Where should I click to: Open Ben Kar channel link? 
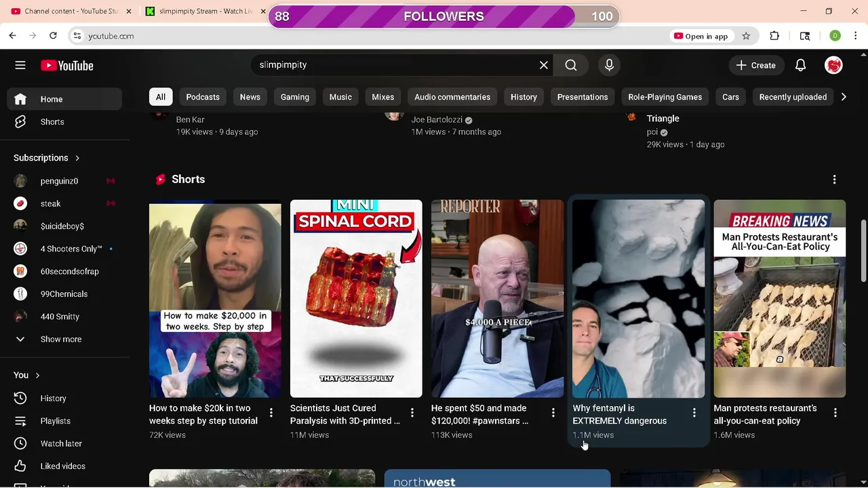(x=190, y=119)
